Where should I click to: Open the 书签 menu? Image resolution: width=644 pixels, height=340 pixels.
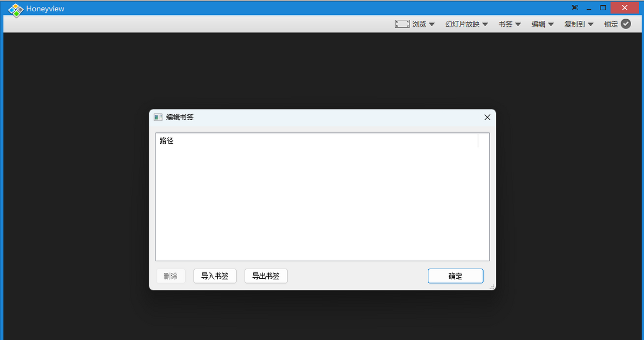tap(509, 24)
